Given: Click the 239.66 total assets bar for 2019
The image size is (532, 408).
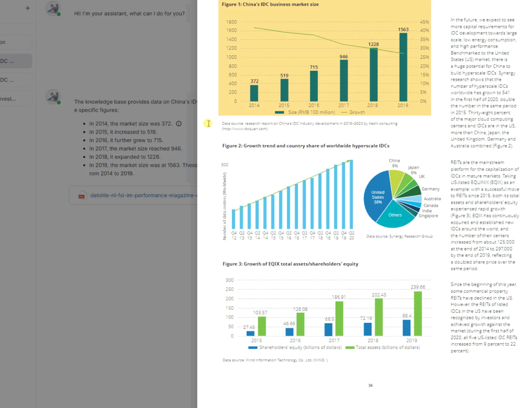Looking at the screenshot, I should click(418, 313).
